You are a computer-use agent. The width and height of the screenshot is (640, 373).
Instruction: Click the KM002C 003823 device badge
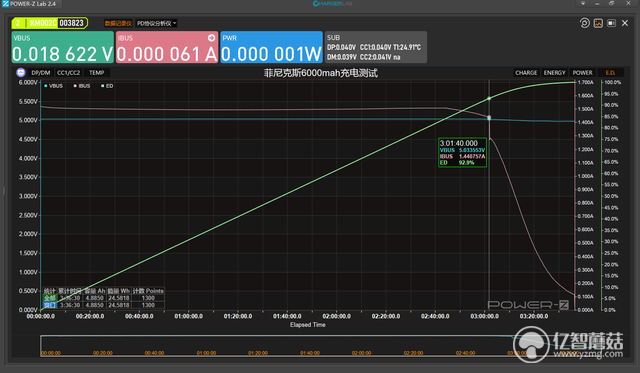point(49,23)
